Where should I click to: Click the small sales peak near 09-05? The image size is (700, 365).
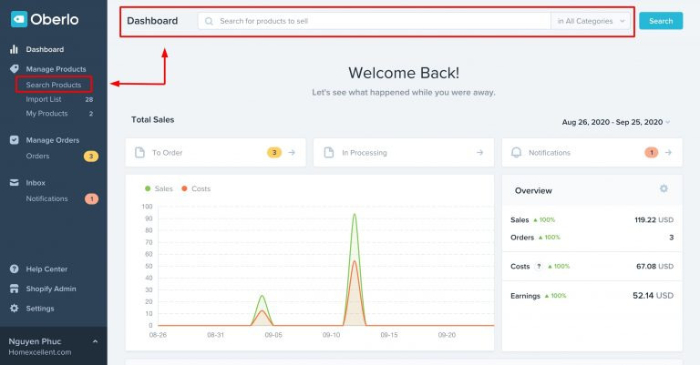coord(262,296)
